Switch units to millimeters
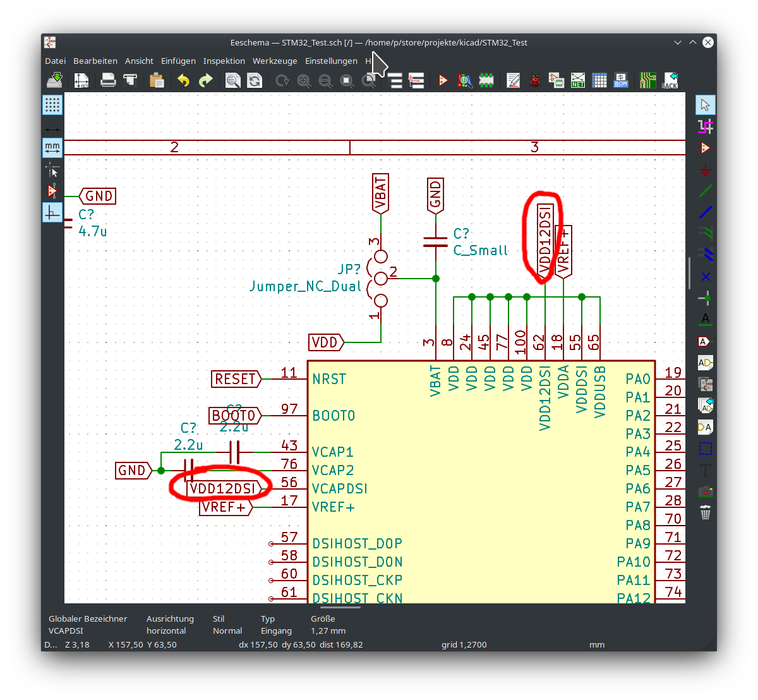 click(x=52, y=148)
